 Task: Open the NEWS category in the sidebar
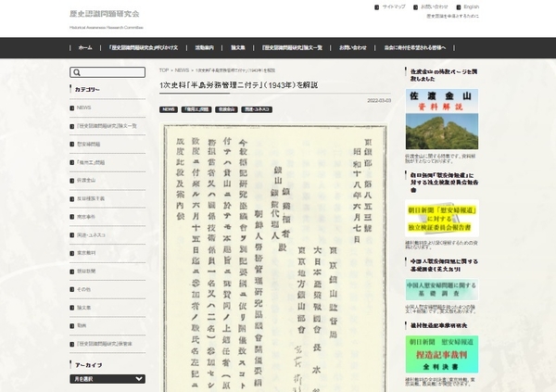coord(83,107)
